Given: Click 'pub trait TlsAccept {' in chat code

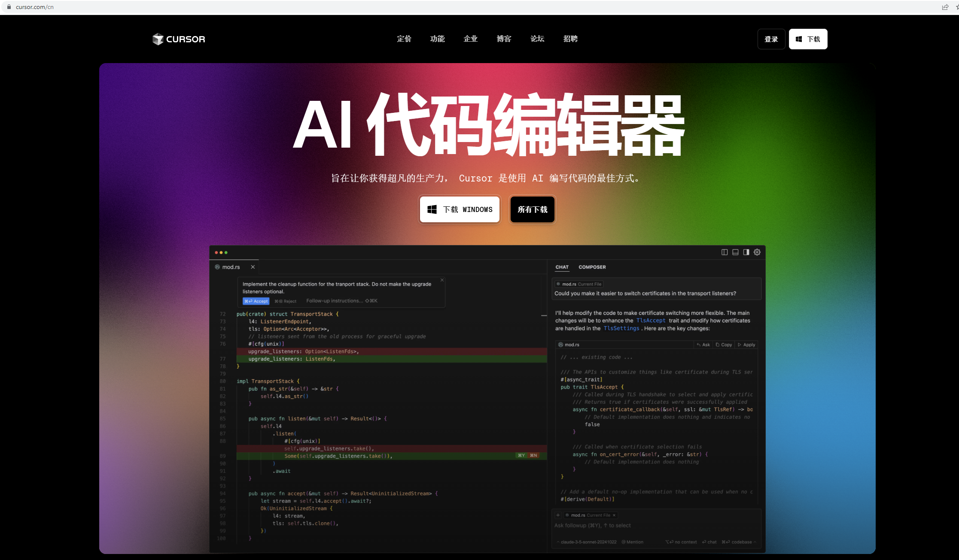Looking at the screenshot, I should [x=592, y=387].
